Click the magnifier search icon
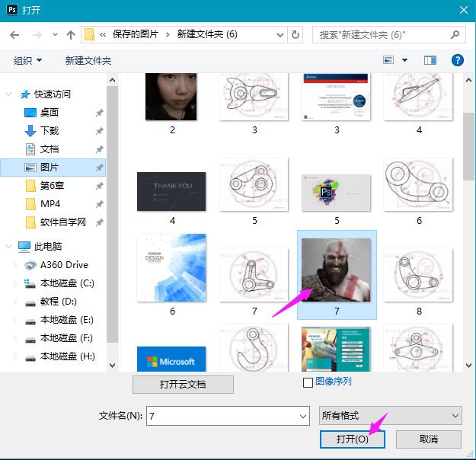The image size is (476, 460). click(x=455, y=35)
